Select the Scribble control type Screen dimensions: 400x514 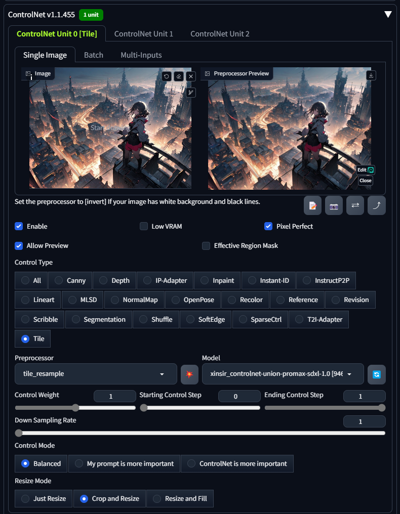39,319
